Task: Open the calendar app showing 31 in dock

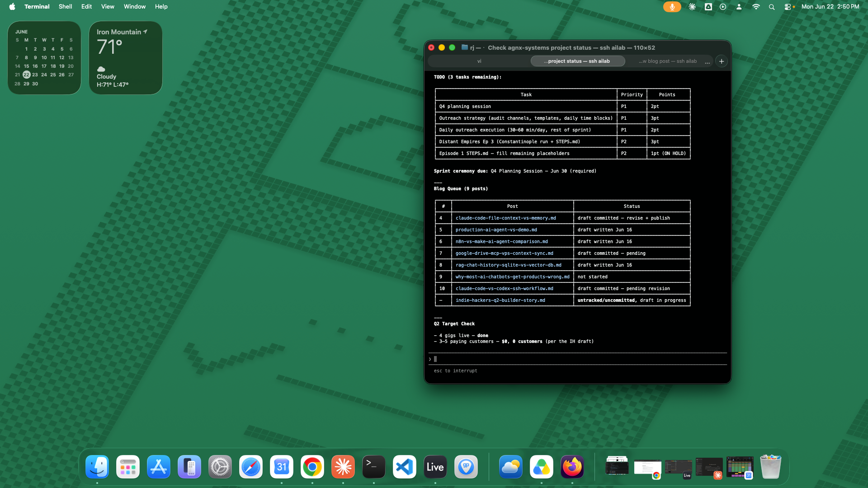Action: click(x=282, y=467)
